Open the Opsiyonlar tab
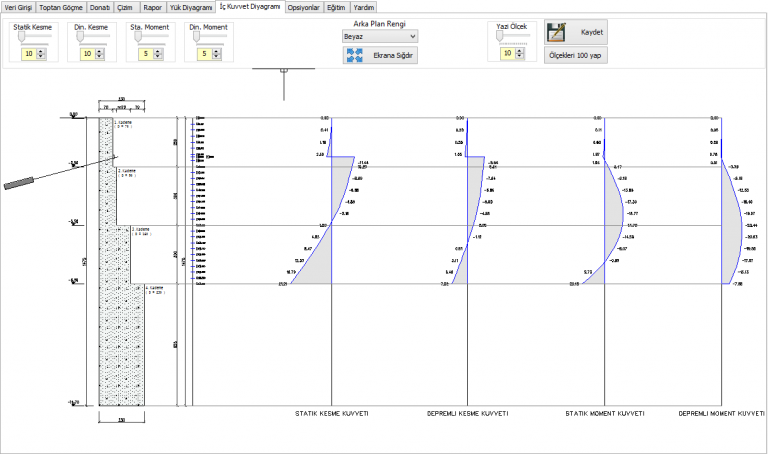Screen dimensions: 768x454 [x=304, y=7]
